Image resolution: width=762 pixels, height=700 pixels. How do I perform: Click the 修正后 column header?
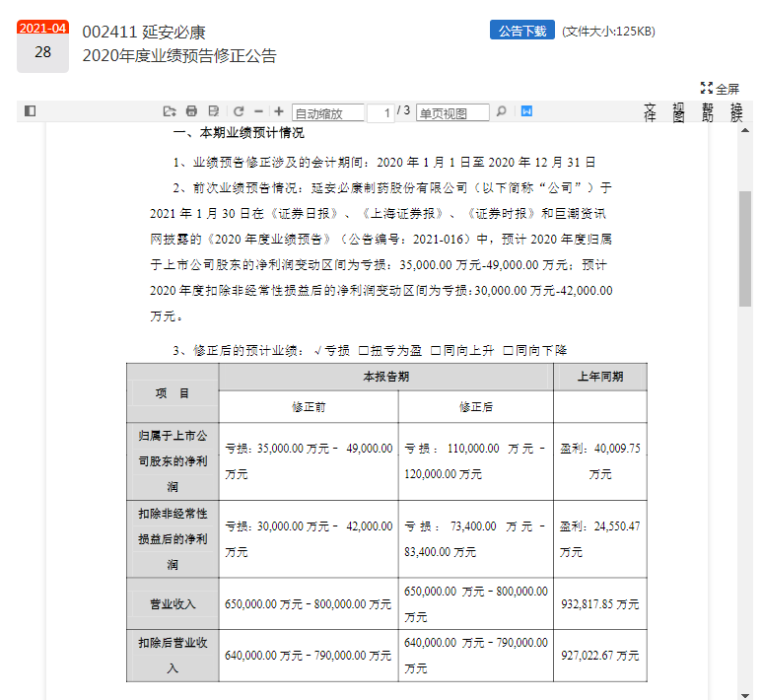click(x=476, y=407)
